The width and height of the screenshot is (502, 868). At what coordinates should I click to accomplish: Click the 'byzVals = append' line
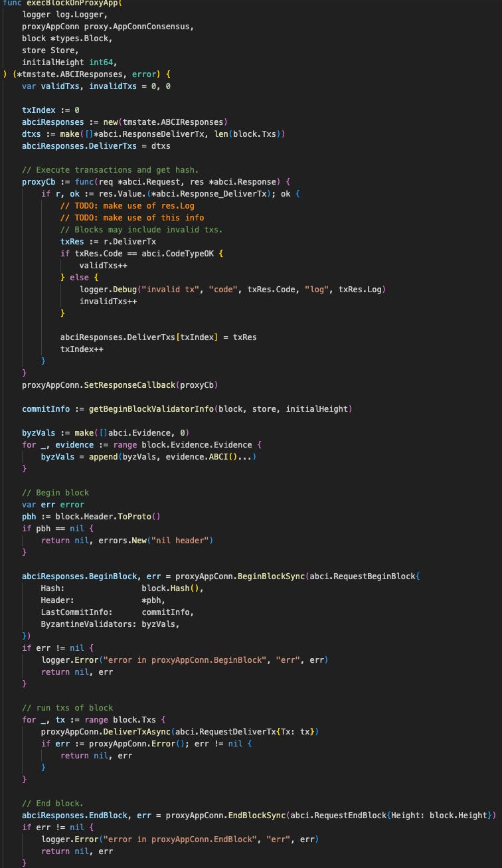pos(148,456)
